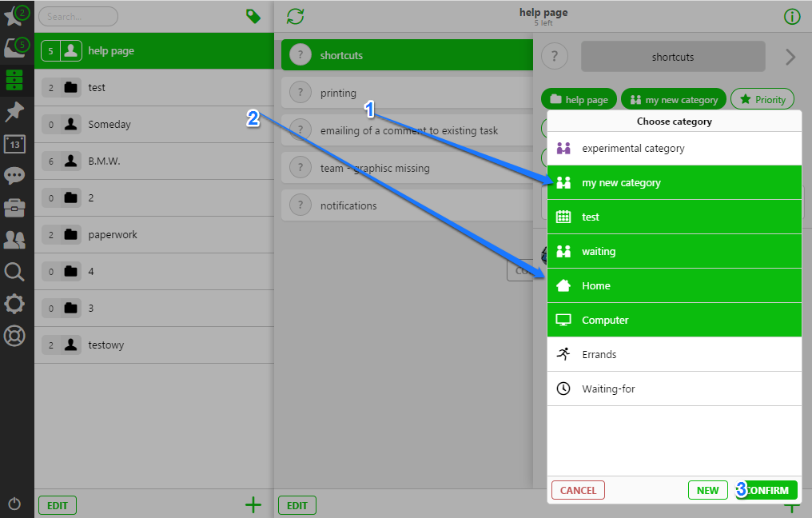Select the Waiting-for category

coord(675,388)
